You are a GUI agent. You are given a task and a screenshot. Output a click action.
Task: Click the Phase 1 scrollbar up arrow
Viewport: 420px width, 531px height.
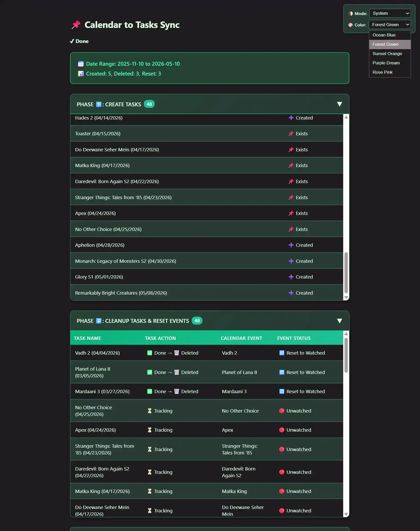pos(346,117)
